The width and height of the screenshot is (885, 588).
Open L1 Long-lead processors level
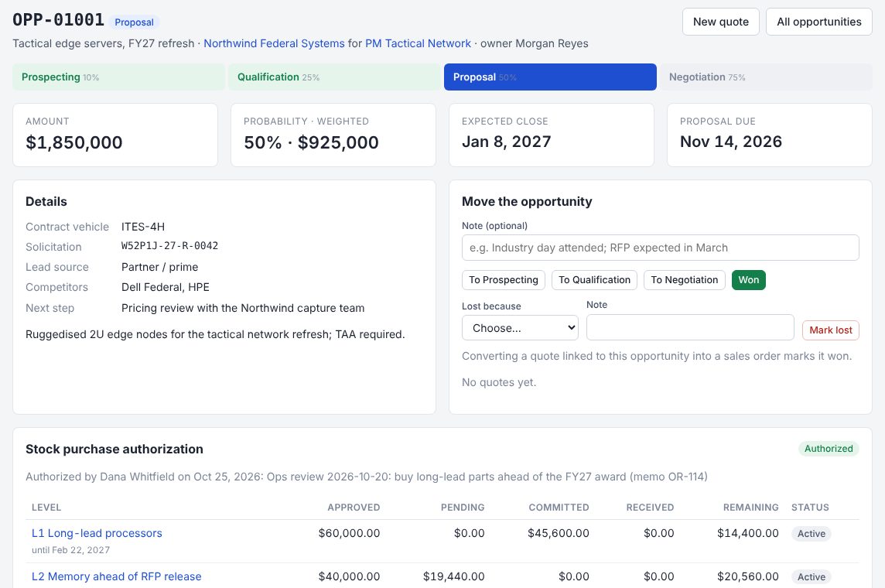[97, 533]
